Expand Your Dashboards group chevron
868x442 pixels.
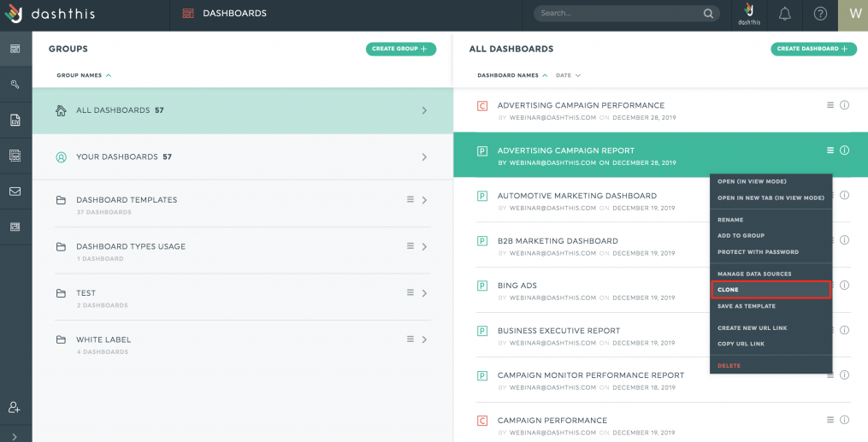click(x=424, y=157)
